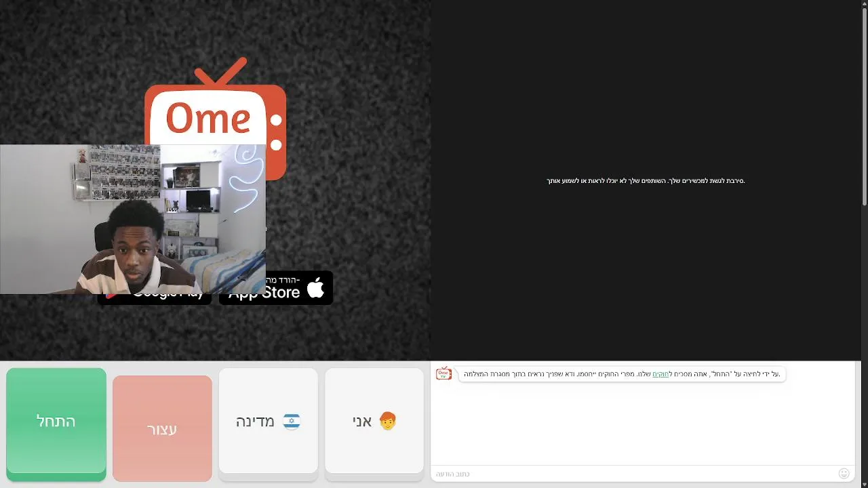The height and width of the screenshot is (488, 868).
Task: Click the Apple logo on App Store badge
Action: [x=315, y=287]
